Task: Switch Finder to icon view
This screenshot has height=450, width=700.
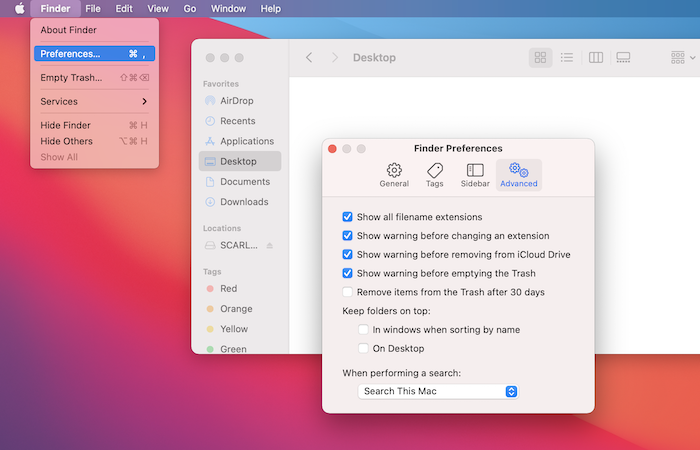Action: point(540,58)
